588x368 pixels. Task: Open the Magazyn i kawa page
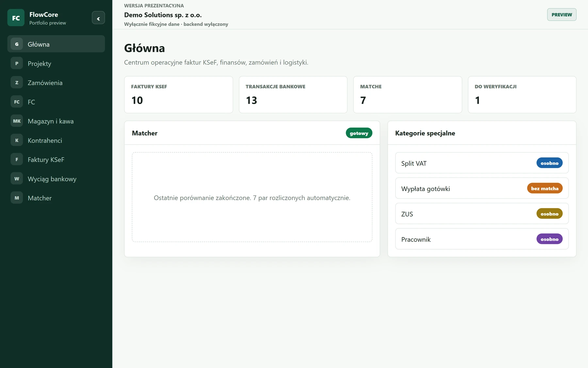point(56,121)
